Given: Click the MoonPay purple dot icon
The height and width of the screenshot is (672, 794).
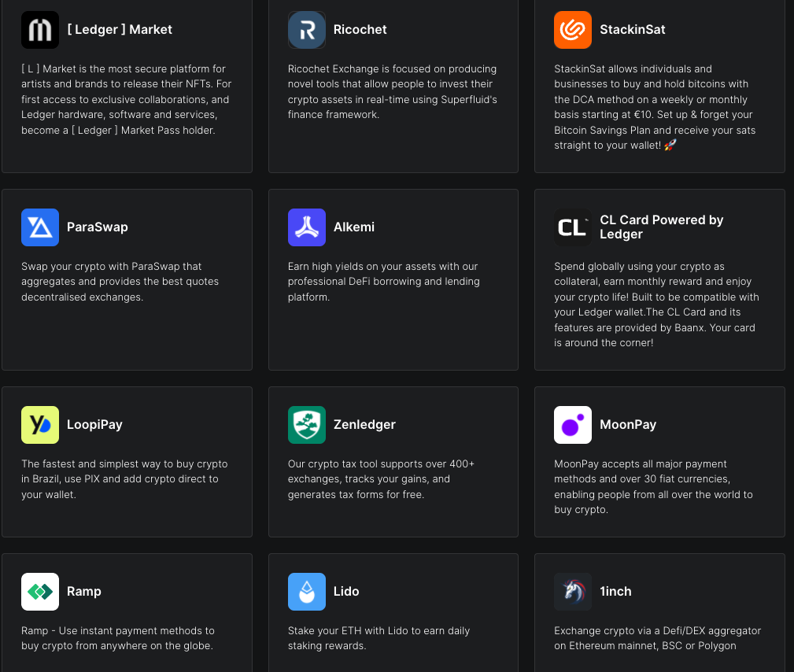Looking at the screenshot, I should point(573,425).
